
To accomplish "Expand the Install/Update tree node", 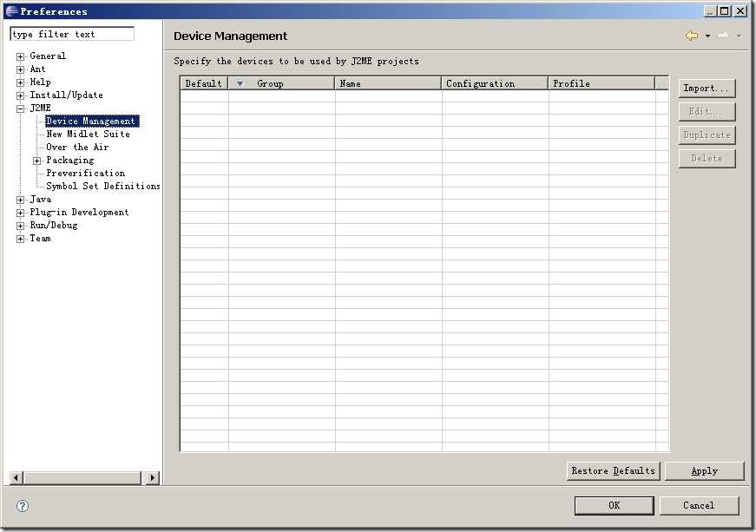I will coord(20,95).
